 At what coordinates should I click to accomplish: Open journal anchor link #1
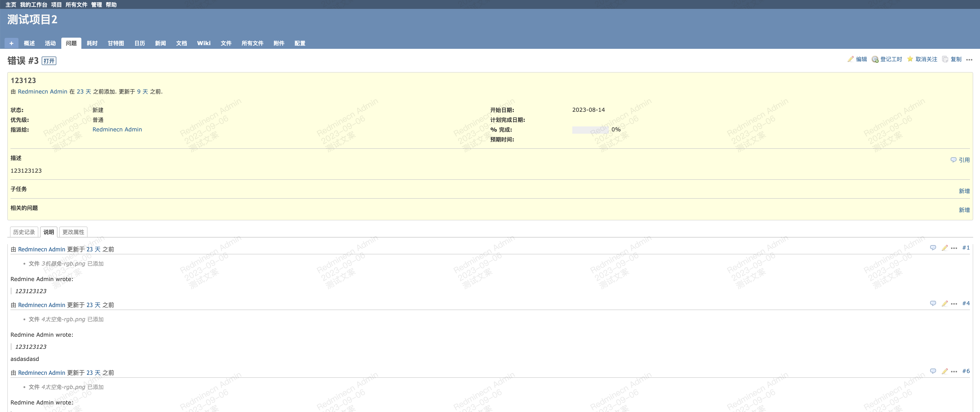[966, 248]
